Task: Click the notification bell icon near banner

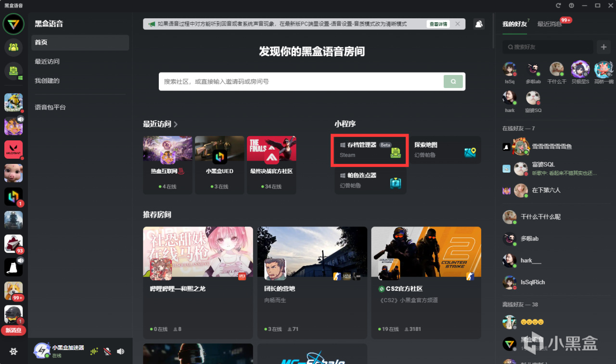Action: coord(479,24)
